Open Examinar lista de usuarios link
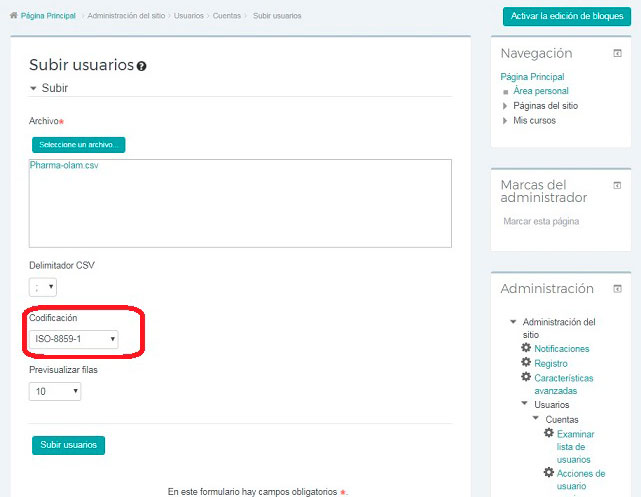The height and width of the screenshot is (497, 641). pyautogui.click(x=575, y=447)
